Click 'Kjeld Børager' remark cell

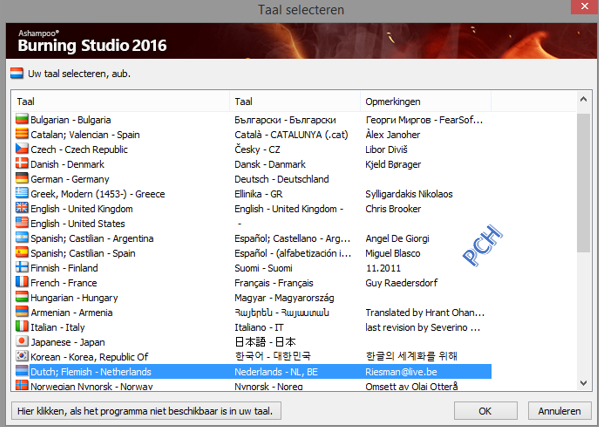393,165
